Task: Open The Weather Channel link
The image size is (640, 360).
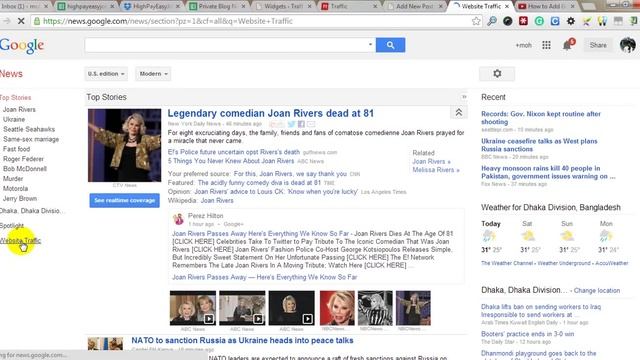Action: [x=507, y=263]
